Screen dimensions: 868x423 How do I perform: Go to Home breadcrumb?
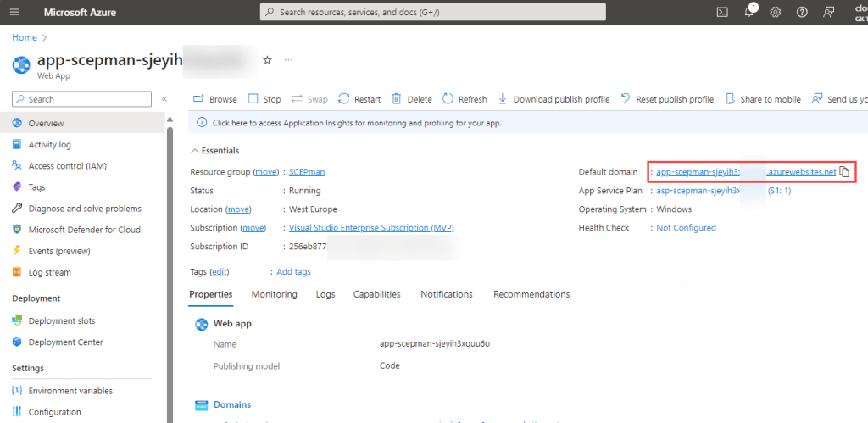click(x=25, y=37)
